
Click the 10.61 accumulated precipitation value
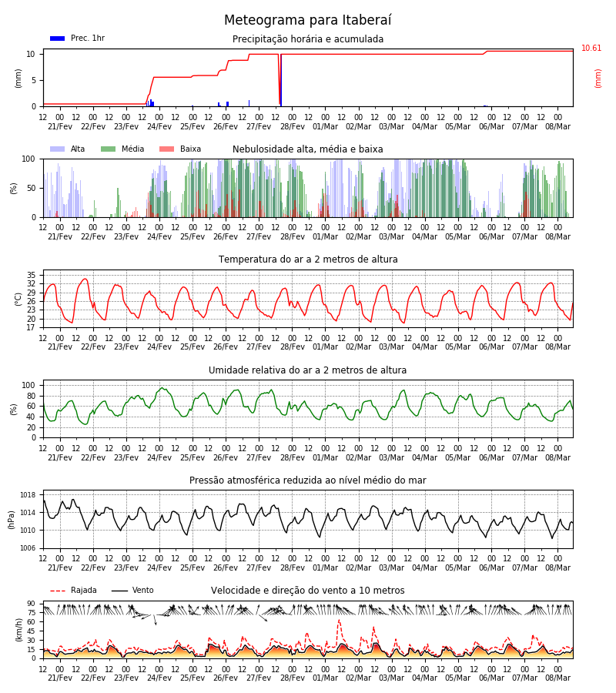[x=591, y=49]
